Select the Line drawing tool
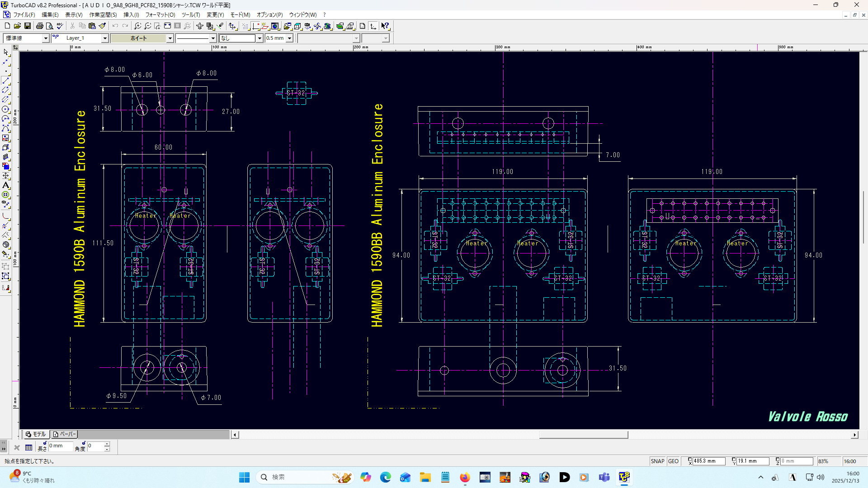868x488 pixels. pyautogui.click(x=6, y=81)
